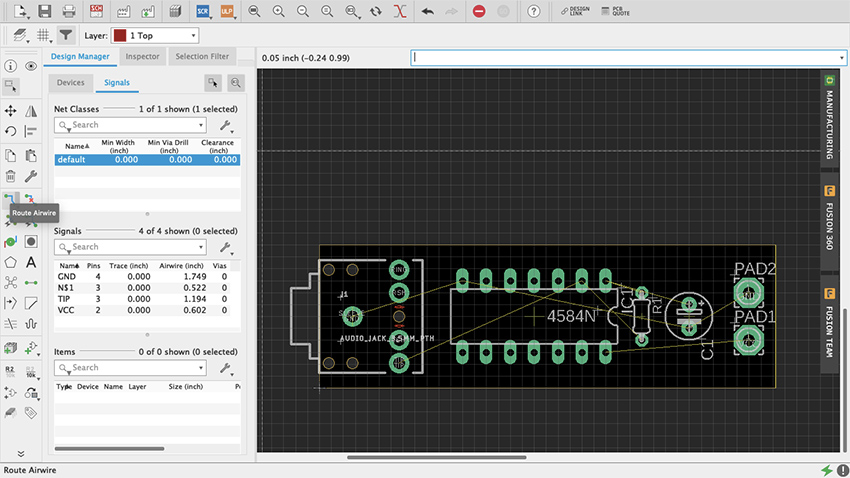Select the Rotate tool icon
The width and height of the screenshot is (850, 478).
click(x=10, y=131)
